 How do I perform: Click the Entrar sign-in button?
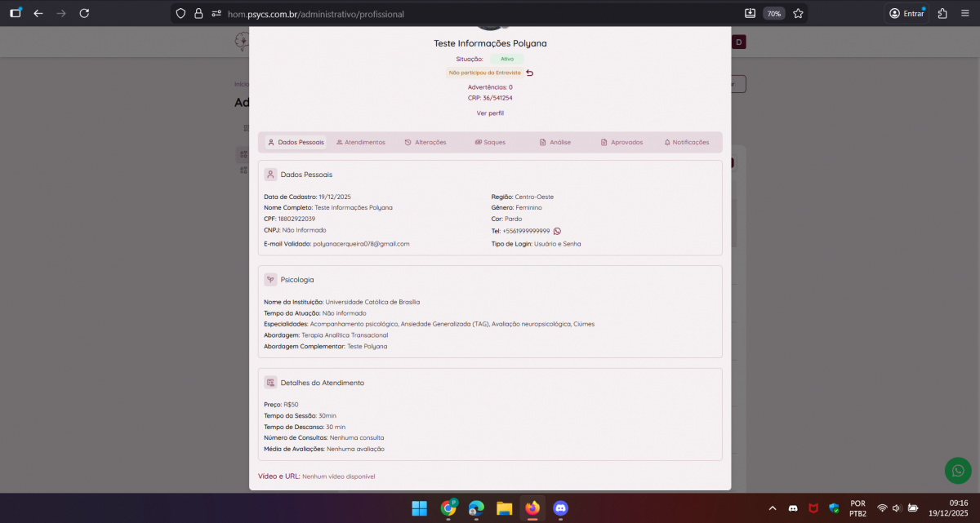[906, 13]
